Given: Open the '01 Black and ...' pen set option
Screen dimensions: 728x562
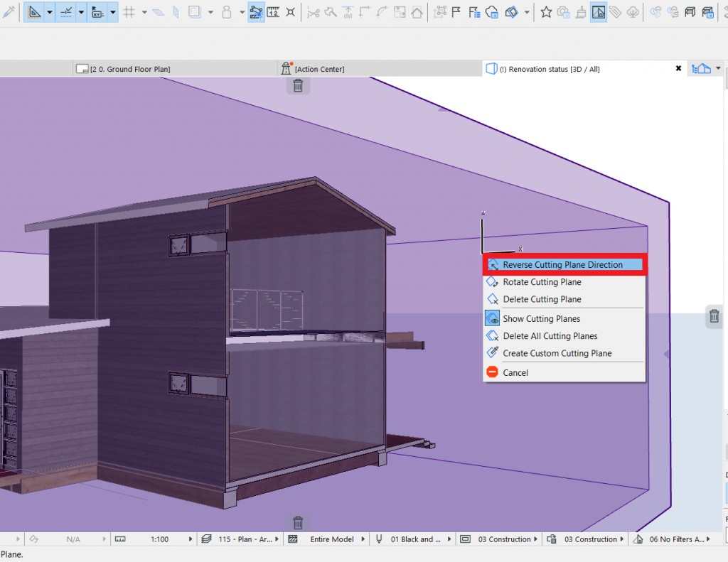Looking at the screenshot, I should [413, 539].
